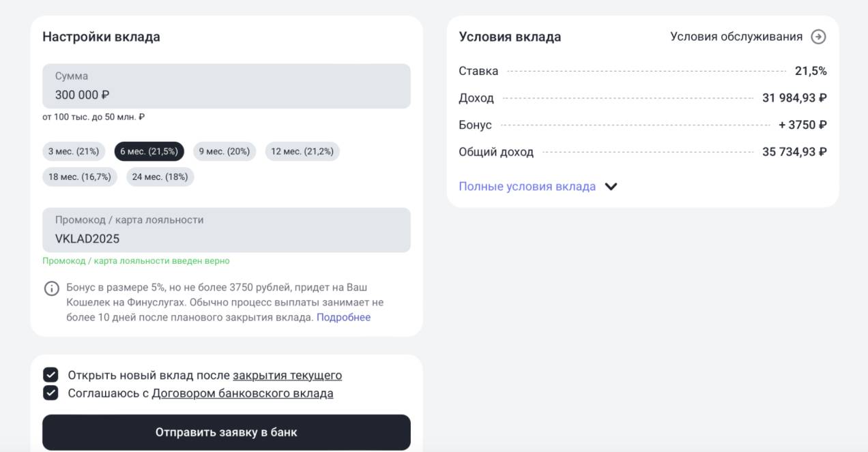Click the Условия вклада heading
Image resolution: width=868 pixels, height=452 pixels.
(x=509, y=37)
